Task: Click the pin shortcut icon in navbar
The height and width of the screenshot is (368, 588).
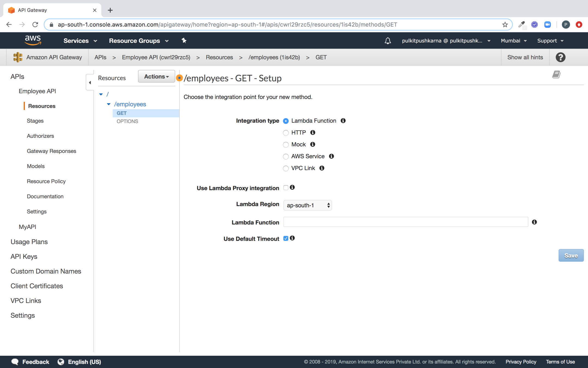Action: click(184, 41)
